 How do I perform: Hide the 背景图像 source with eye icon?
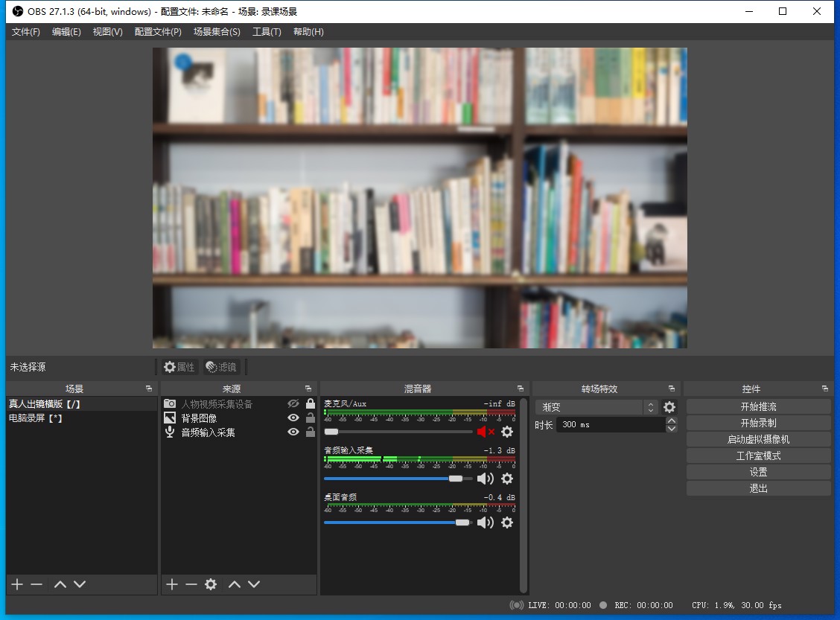(x=293, y=418)
